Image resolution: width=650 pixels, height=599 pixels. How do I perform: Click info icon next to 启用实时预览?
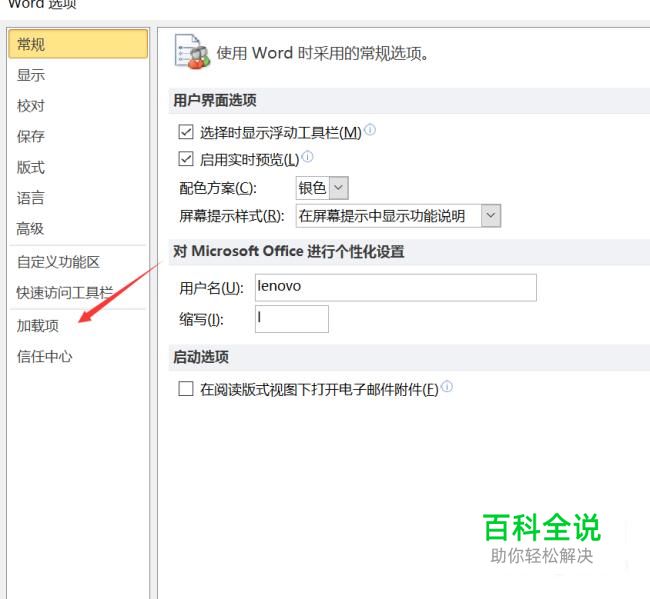(x=308, y=157)
